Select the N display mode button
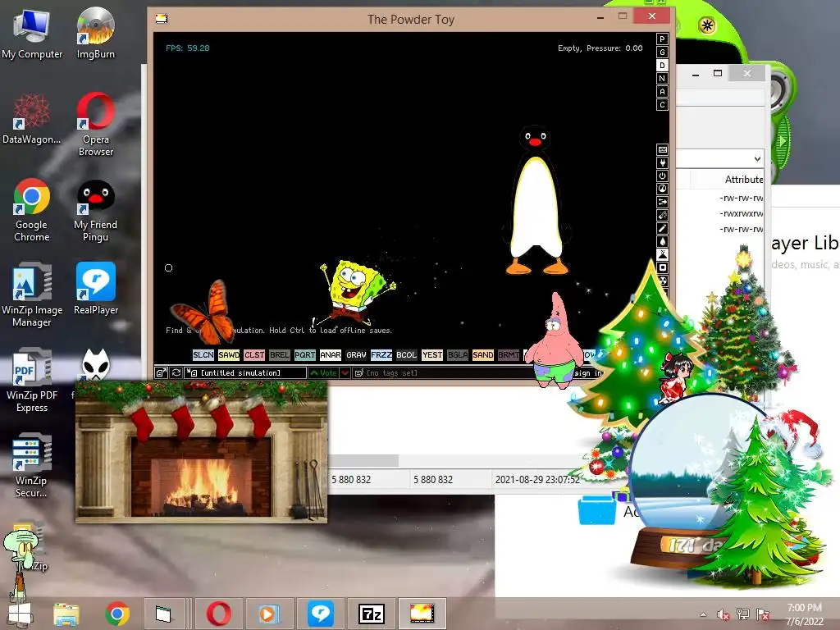The width and height of the screenshot is (840, 630). (662, 78)
